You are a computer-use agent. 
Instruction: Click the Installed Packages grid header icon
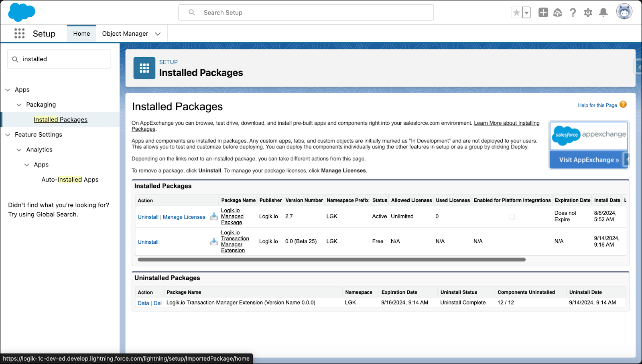[144, 68]
